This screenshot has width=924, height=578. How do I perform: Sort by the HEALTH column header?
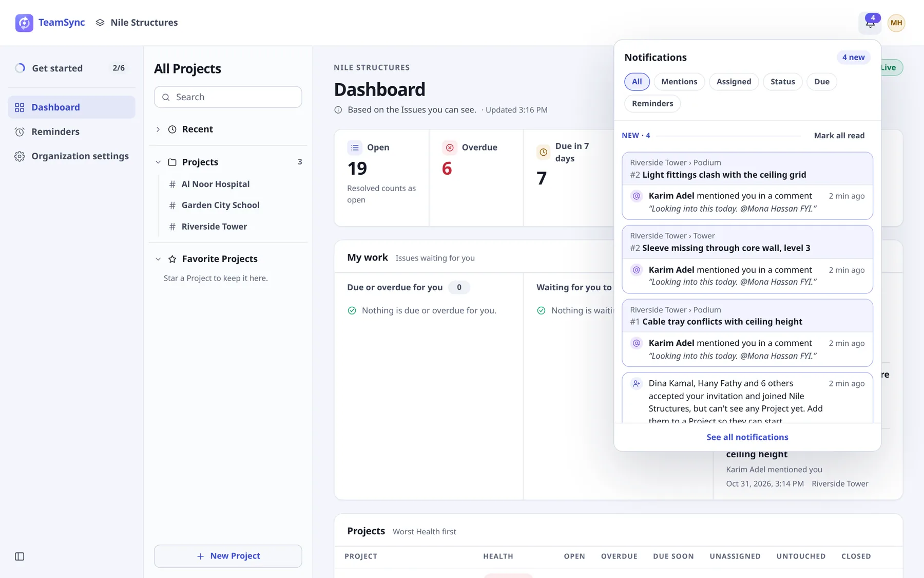(498, 556)
